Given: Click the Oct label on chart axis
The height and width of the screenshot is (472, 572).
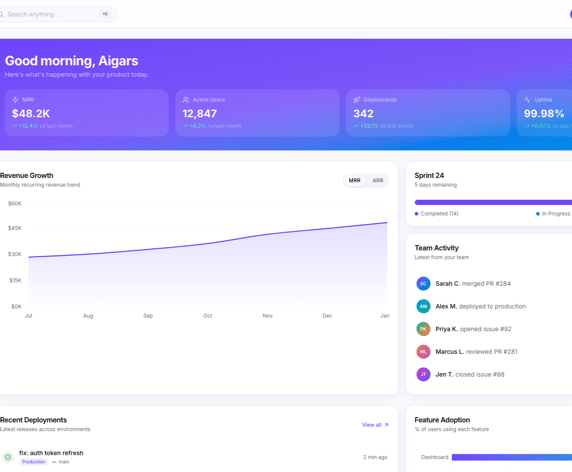Looking at the screenshot, I should pyautogui.click(x=208, y=316).
